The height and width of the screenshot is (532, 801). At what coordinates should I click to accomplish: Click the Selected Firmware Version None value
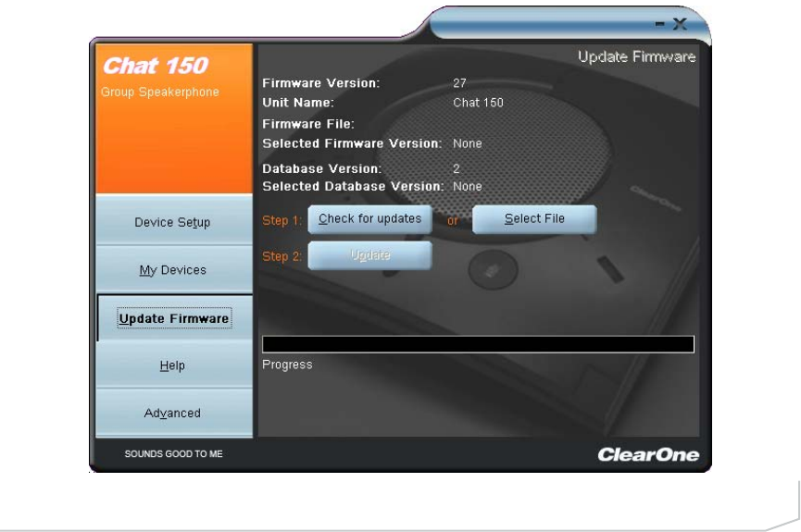point(468,143)
